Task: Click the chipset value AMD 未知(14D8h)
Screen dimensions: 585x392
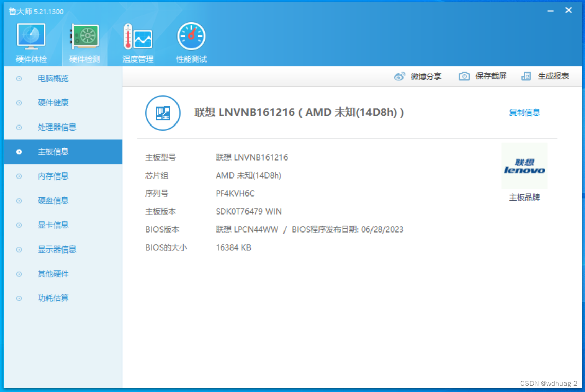Action: (x=249, y=175)
